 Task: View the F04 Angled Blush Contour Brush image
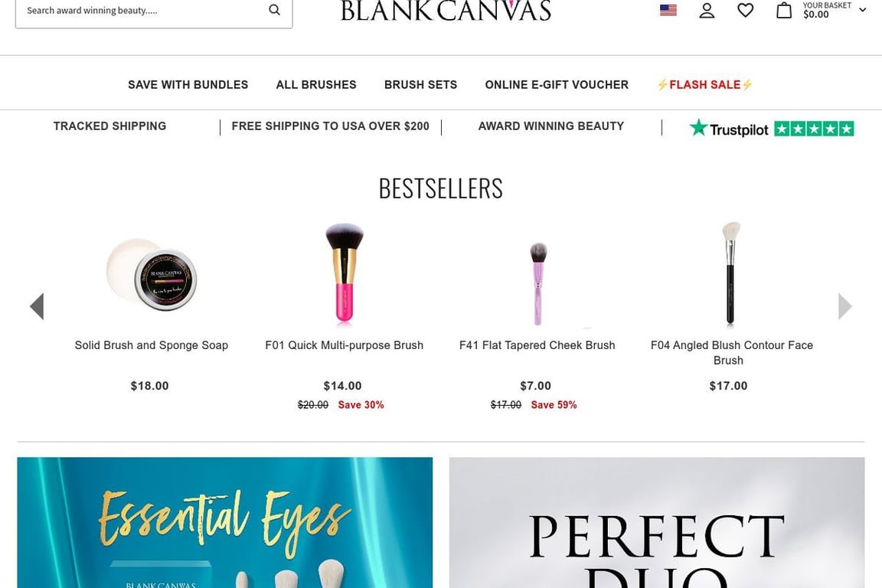point(730,274)
